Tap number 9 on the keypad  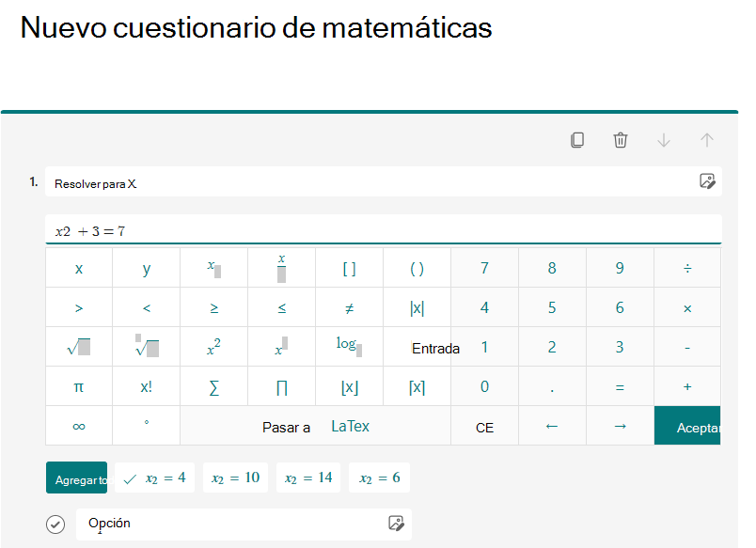click(x=620, y=268)
